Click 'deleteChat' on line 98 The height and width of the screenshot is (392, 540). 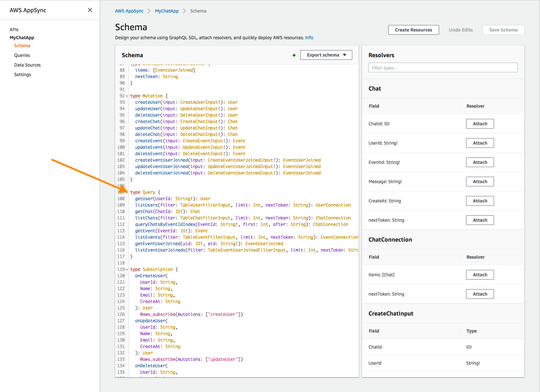point(148,134)
